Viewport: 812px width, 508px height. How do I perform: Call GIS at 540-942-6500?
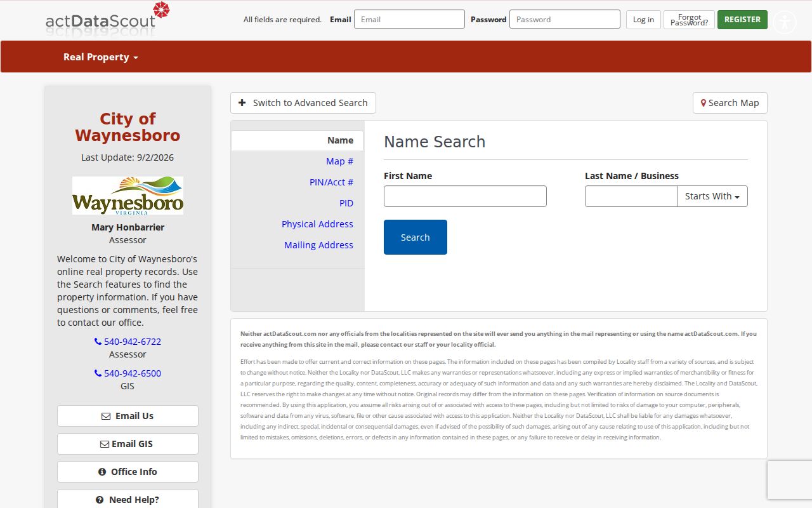[128, 373]
